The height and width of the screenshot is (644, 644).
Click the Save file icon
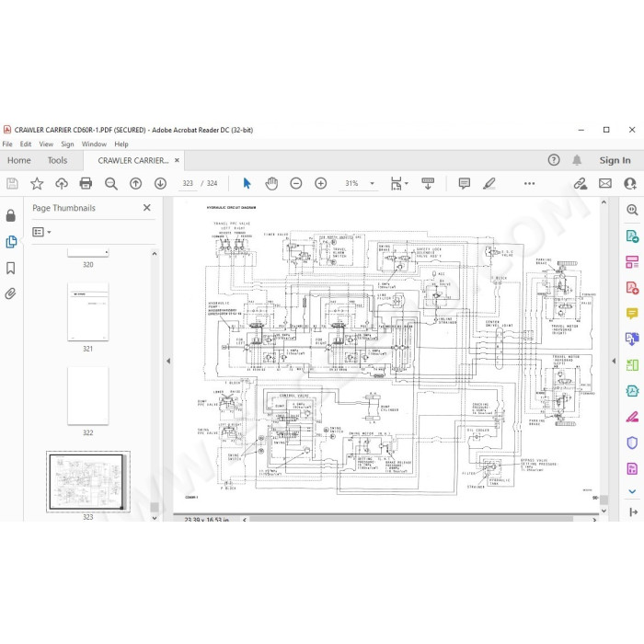pos(12,183)
